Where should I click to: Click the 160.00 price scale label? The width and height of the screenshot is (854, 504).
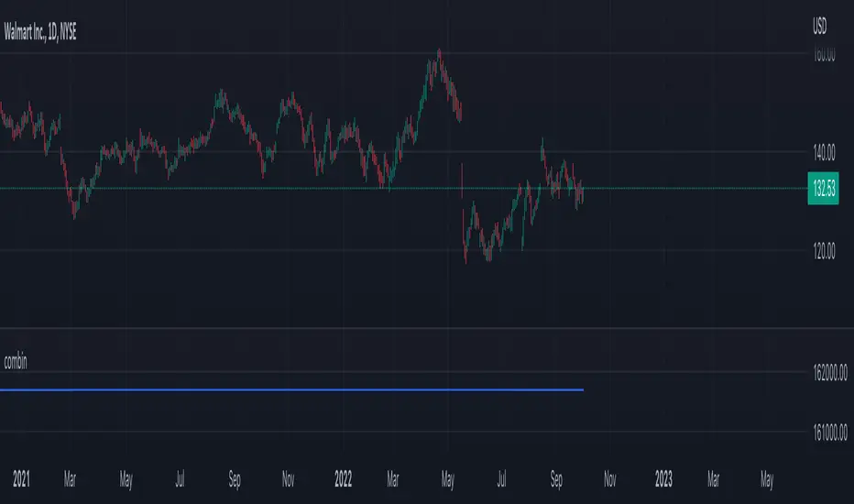[x=825, y=54]
